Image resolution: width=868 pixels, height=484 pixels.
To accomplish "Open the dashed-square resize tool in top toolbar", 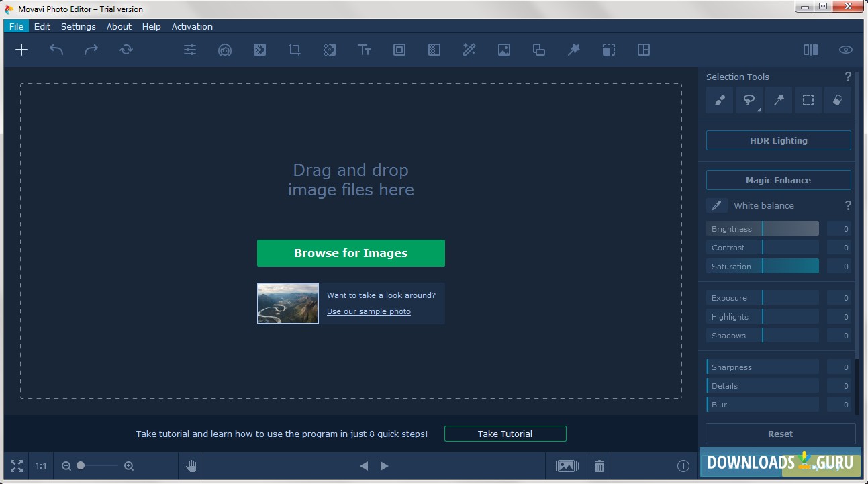I will coord(609,50).
